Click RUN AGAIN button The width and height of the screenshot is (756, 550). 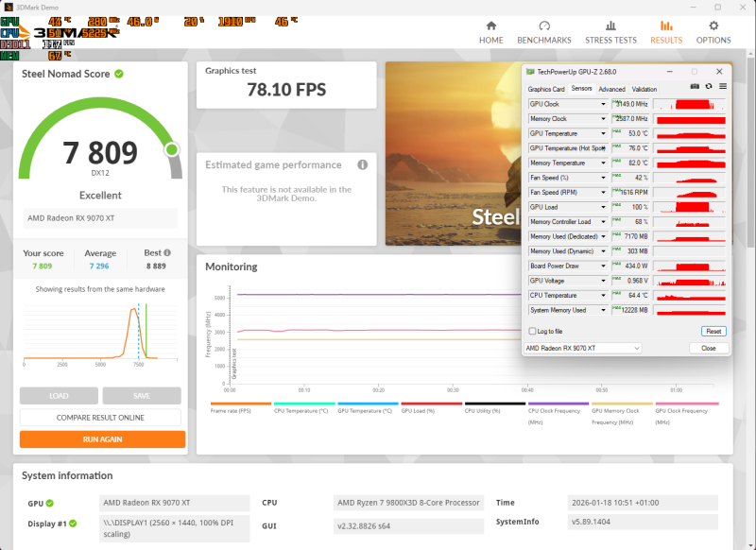102,439
